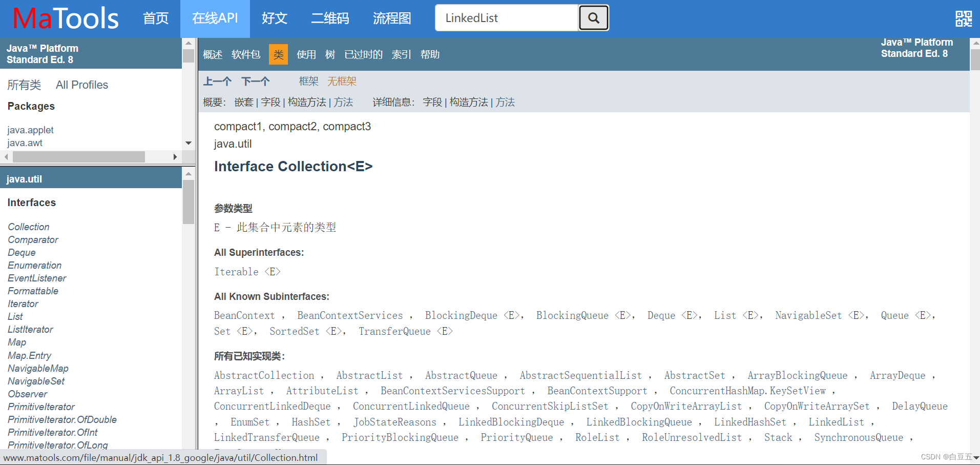Open the java.applet package link
980x465 pixels.
click(x=30, y=130)
